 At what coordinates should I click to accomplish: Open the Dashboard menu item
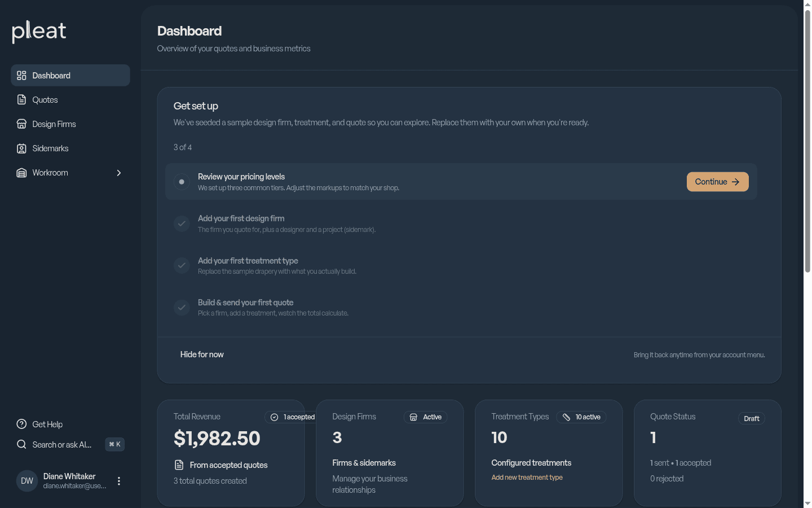(x=70, y=76)
